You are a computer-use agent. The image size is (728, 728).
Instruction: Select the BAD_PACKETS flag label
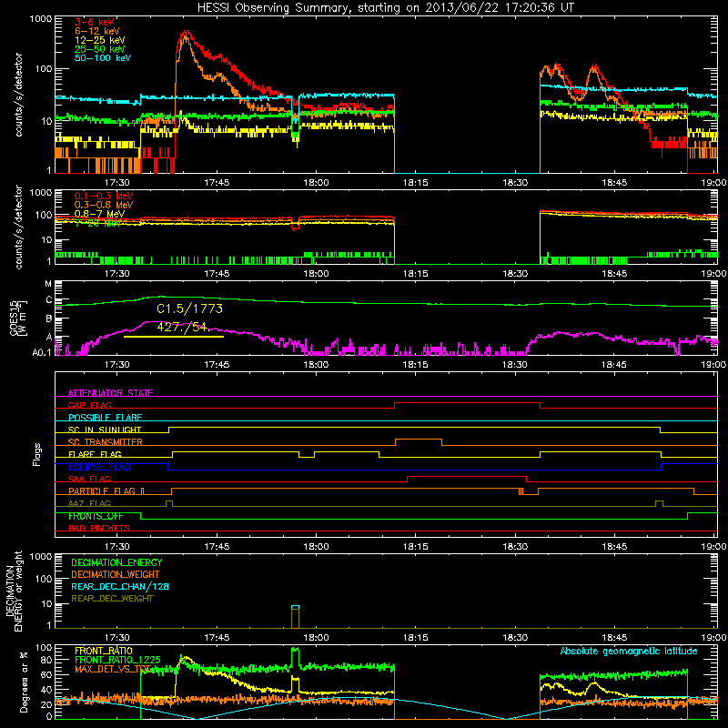coord(99,528)
